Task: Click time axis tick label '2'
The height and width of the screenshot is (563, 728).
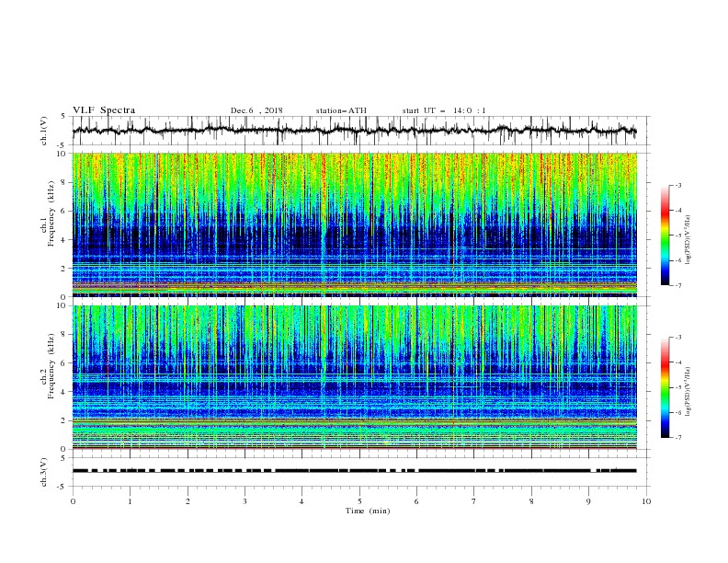Action: click(188, 501)
